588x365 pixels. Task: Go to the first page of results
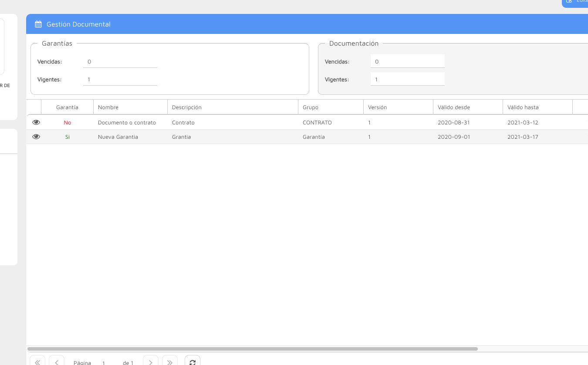click(x=37, y=362)
